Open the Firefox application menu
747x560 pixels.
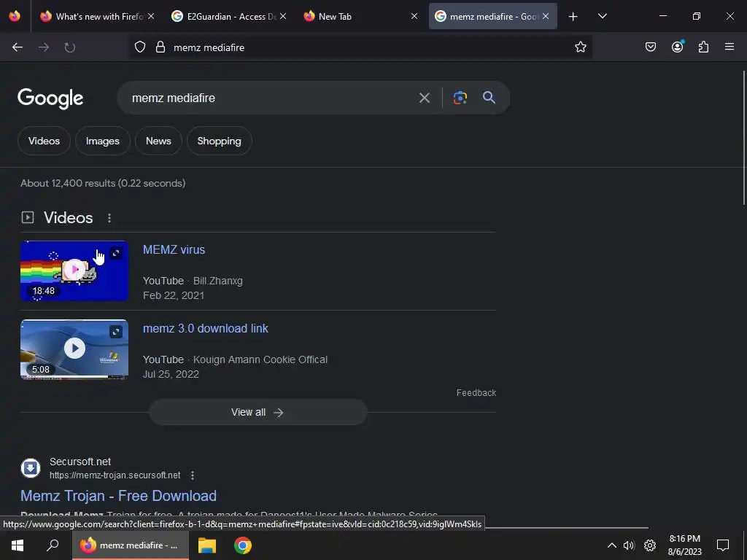(x=729, y=47)
